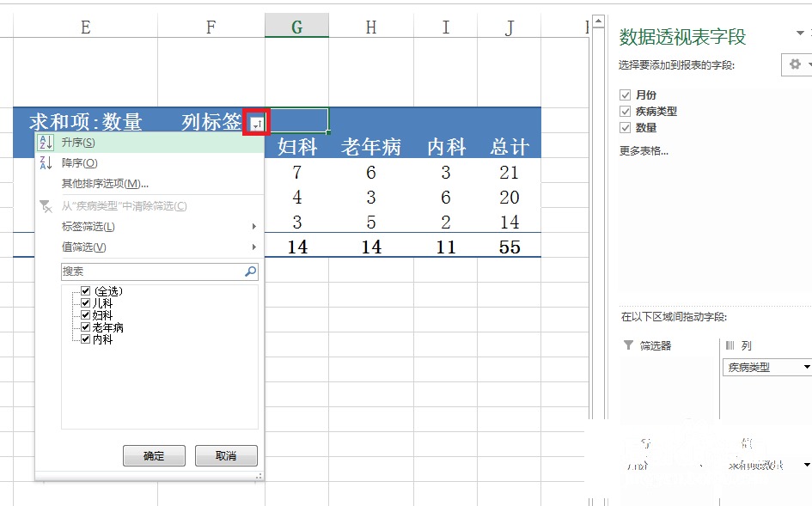Click the columns area icon beside 列
Viewport: 812px width, 506px height.
click(730, 345)
